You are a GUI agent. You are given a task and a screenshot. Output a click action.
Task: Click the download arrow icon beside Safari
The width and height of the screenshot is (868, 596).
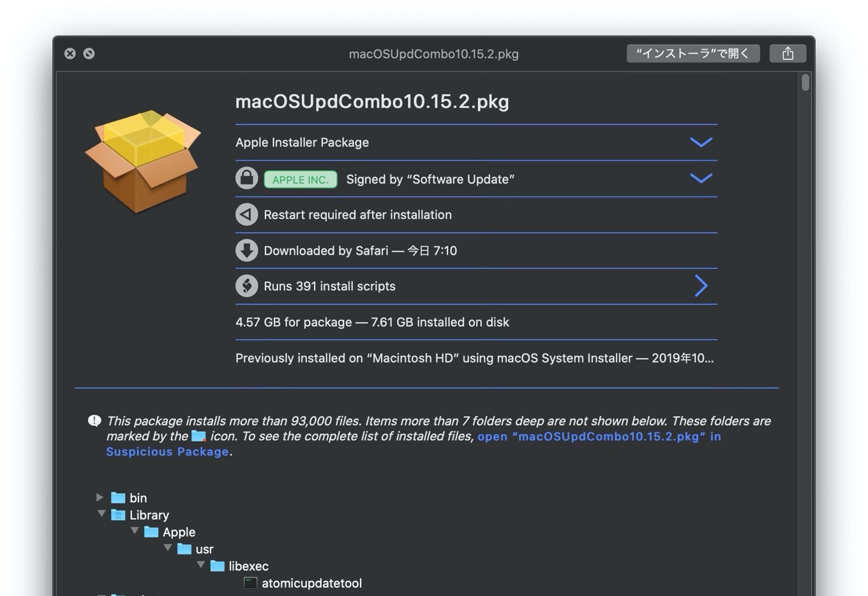click(246, 250)
